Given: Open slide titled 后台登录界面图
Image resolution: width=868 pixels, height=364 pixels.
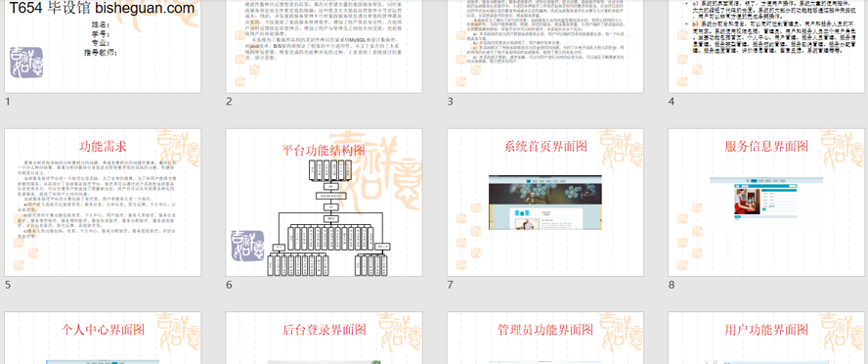Looking at the screenshot, I should (324, 338).
